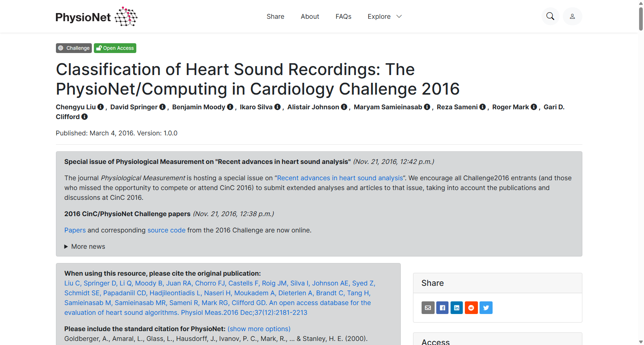
Task: Open the source code link
Action: (x=167, y=230)
